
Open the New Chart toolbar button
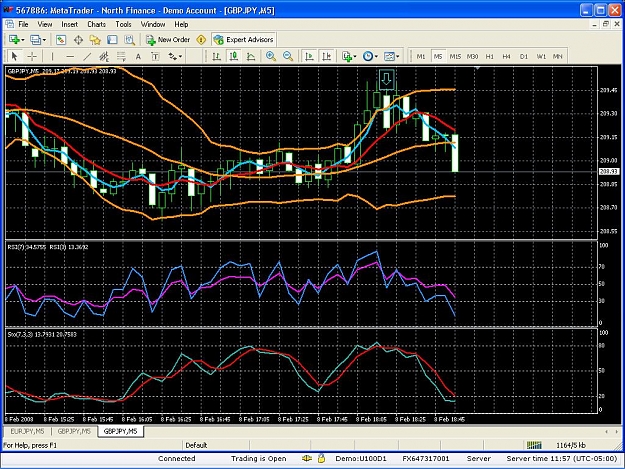tap(14, 39)
